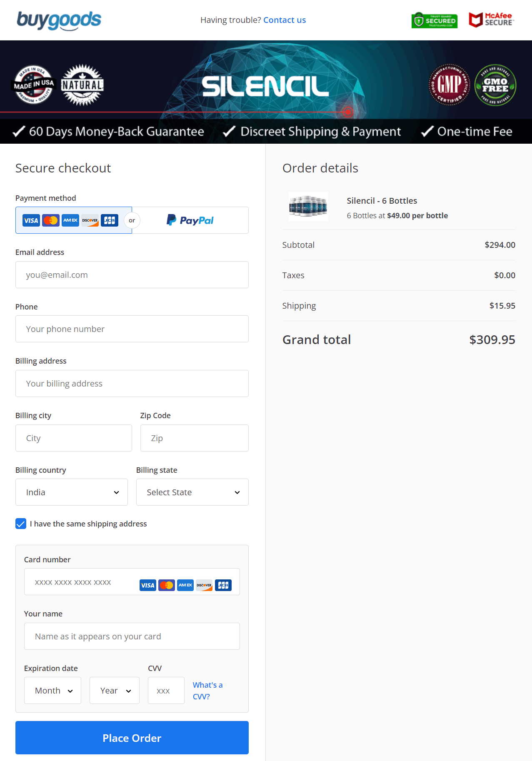Select Discover icon in payment method tab
532x761 pixels.
click(x=90, y=220)
